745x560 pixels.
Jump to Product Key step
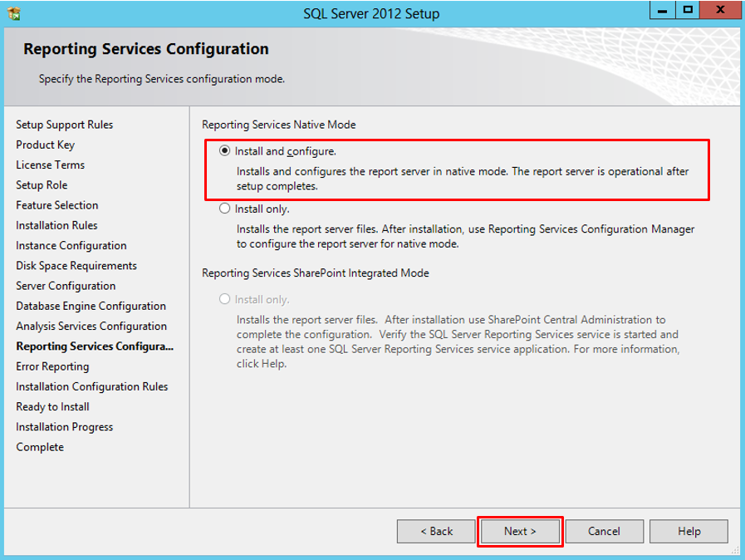coord(45,145)
